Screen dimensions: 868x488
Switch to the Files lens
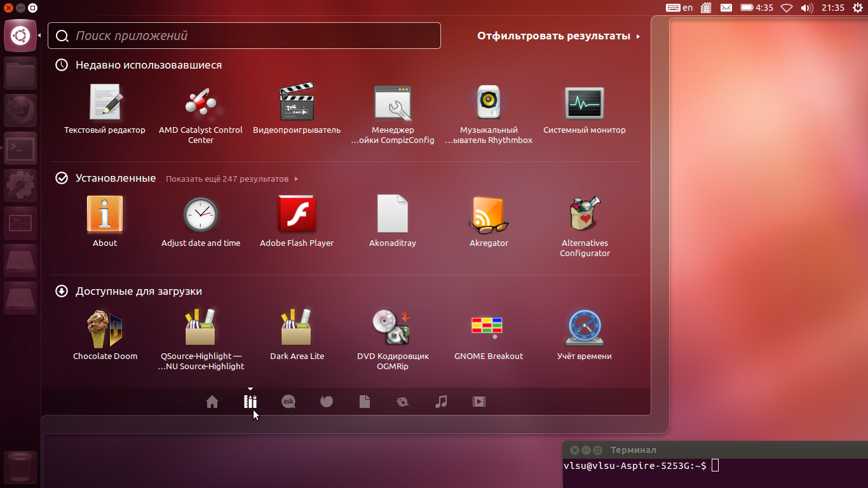click(x=365, y=402)
